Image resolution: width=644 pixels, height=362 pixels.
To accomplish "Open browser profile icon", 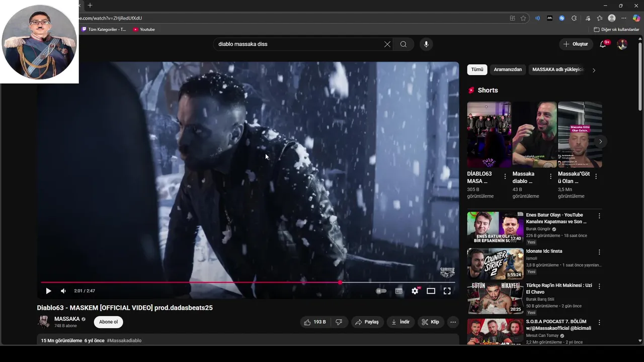I will click(x=612, y=18).
